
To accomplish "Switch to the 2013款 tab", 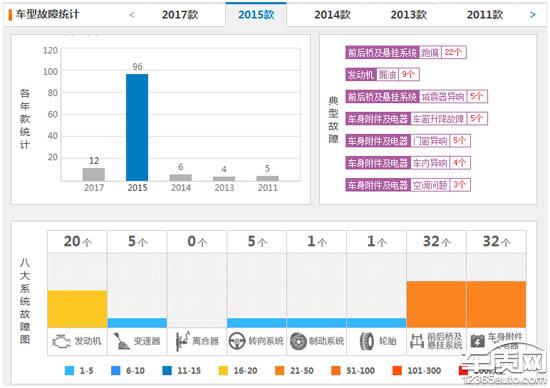I will coord(408,15).
